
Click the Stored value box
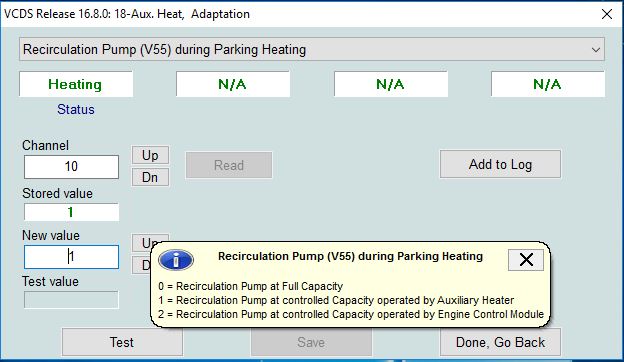tap(71, 212)
